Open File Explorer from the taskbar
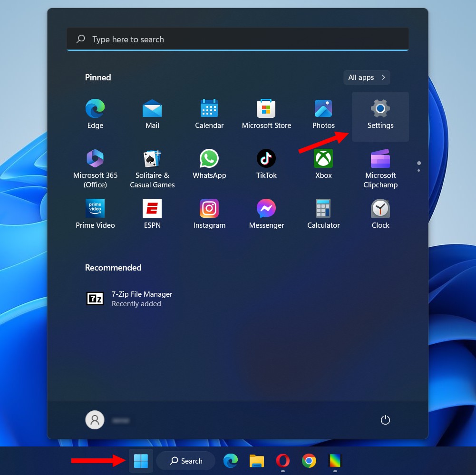 [x=257, y=461]
